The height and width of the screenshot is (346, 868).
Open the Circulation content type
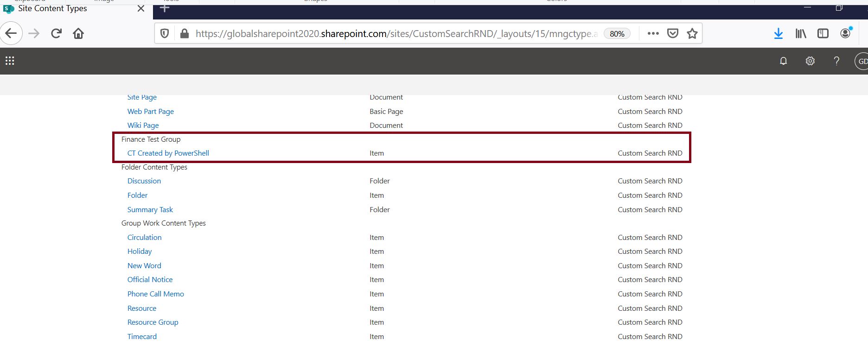click(x=144, y=237)
